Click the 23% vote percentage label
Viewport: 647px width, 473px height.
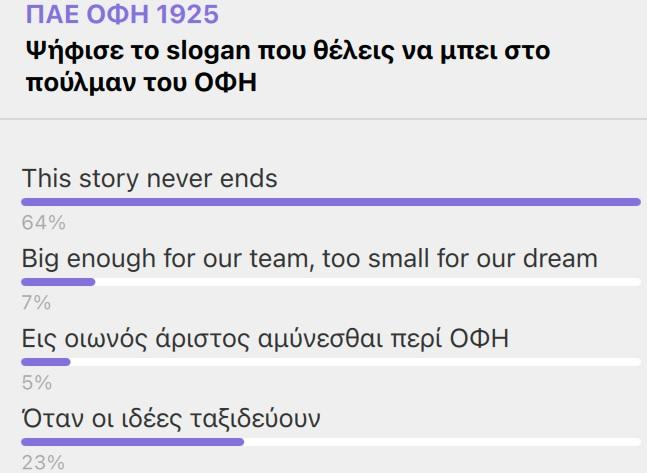tap(43, 463)
